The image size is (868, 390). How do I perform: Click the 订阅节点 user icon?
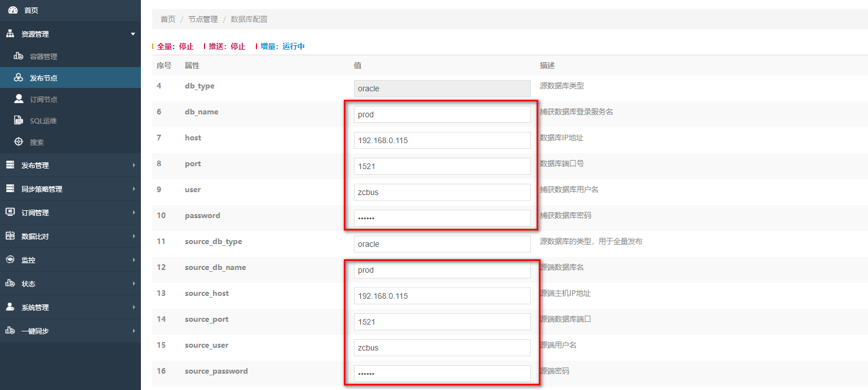[19, 99]
